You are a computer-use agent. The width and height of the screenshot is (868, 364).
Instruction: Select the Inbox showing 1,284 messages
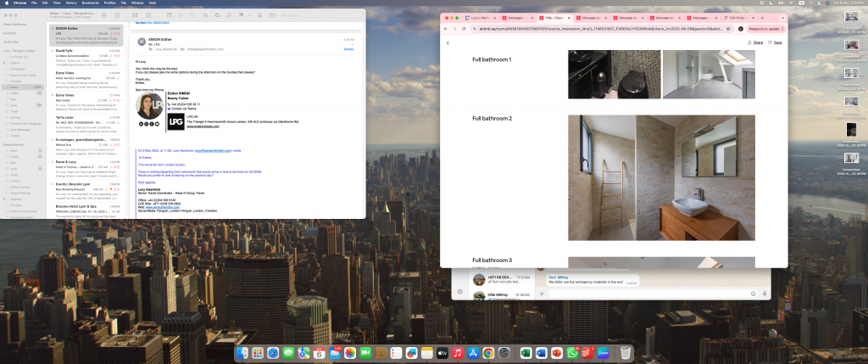25,87
